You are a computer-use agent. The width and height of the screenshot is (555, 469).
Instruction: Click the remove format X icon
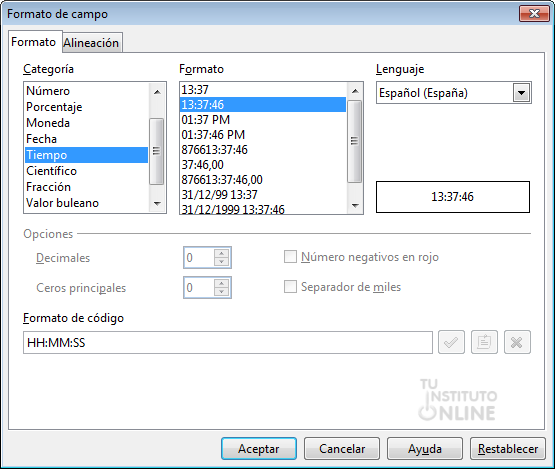pyautogui.click(x=517, y=342)
